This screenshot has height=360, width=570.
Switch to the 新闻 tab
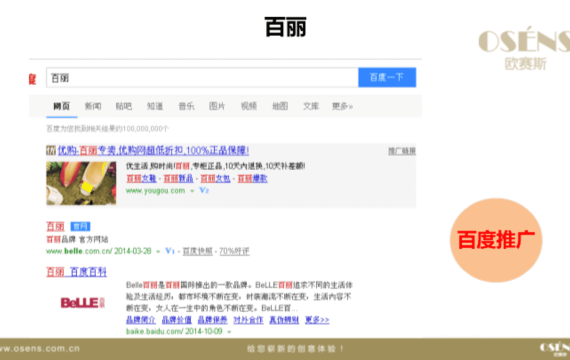click(x=93, y=106)
